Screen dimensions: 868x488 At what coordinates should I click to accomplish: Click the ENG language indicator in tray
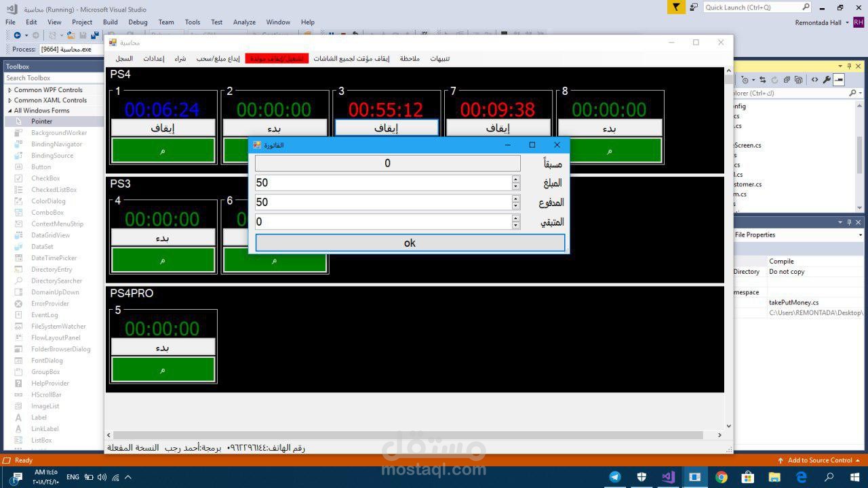click(x=73, y=477)
